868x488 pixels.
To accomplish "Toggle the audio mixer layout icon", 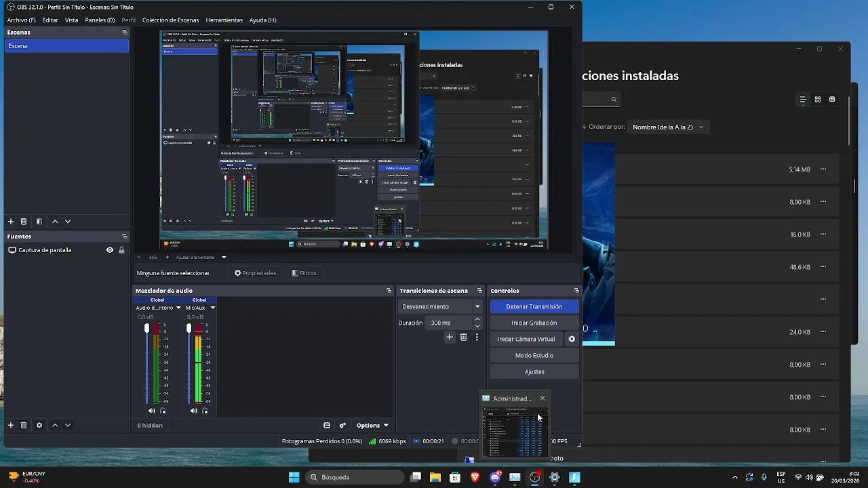I will pos(327,426).
